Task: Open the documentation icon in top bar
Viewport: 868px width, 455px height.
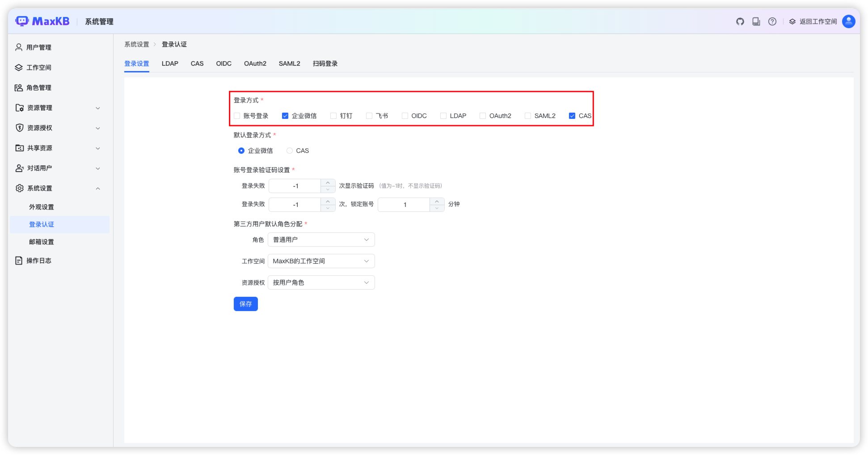Action: (x=756, y=21)
